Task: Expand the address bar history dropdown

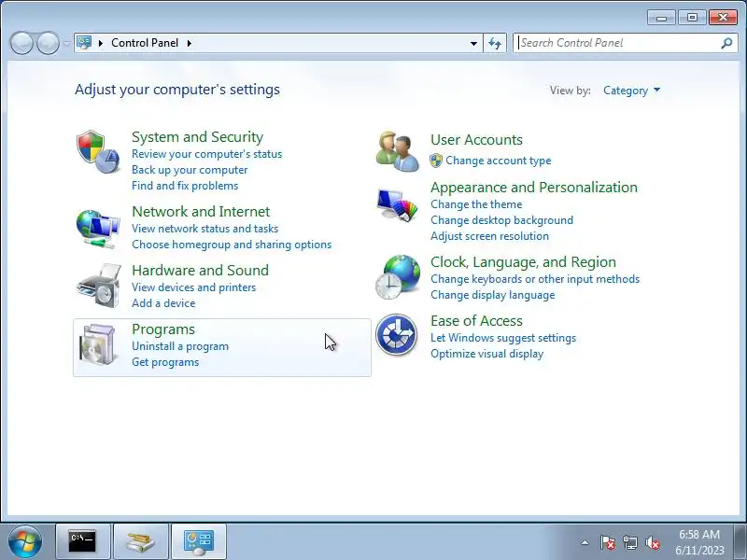Action: [x=473, y=43]
